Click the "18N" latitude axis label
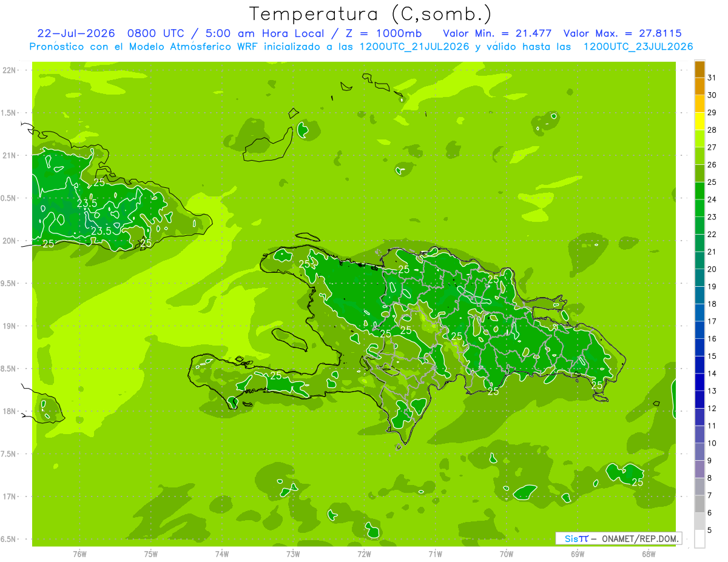Image resolution: width=728 pixels, height=562 pixels. [x=9, y=411]
